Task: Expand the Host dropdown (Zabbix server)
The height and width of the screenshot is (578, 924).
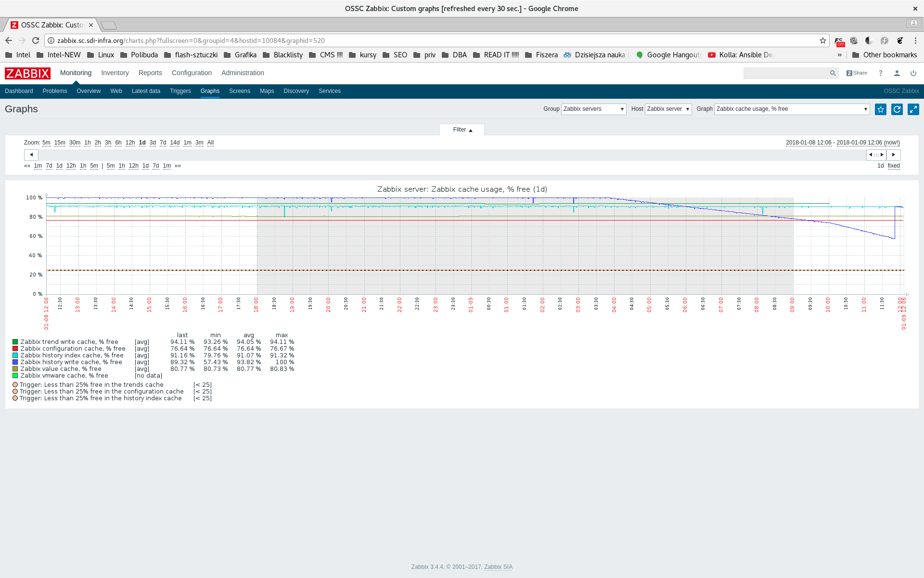Action: tap(668, 109)
